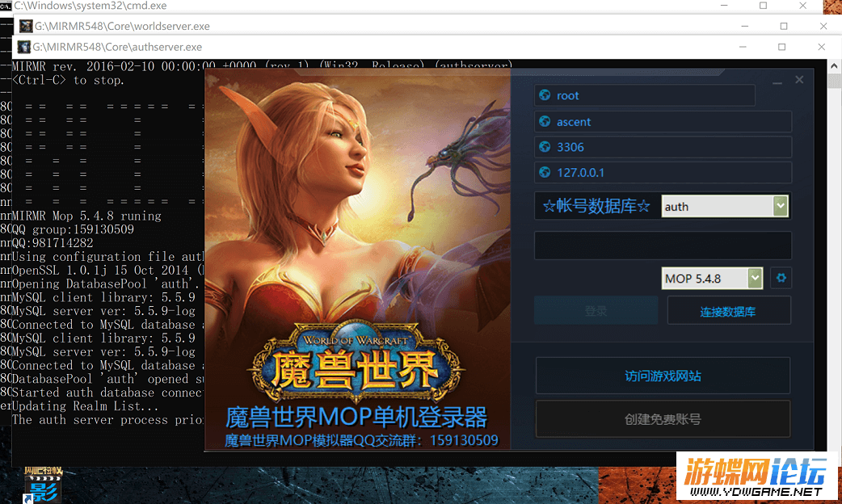
Task: Click the 'Updating Realm List...' console line
Action: coord(85,405)
